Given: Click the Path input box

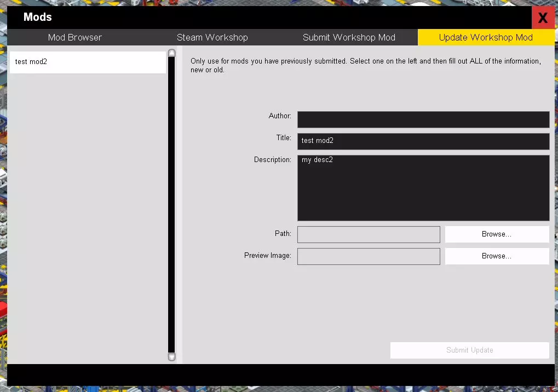Looking at the screenshot, I should coord(369,234).
